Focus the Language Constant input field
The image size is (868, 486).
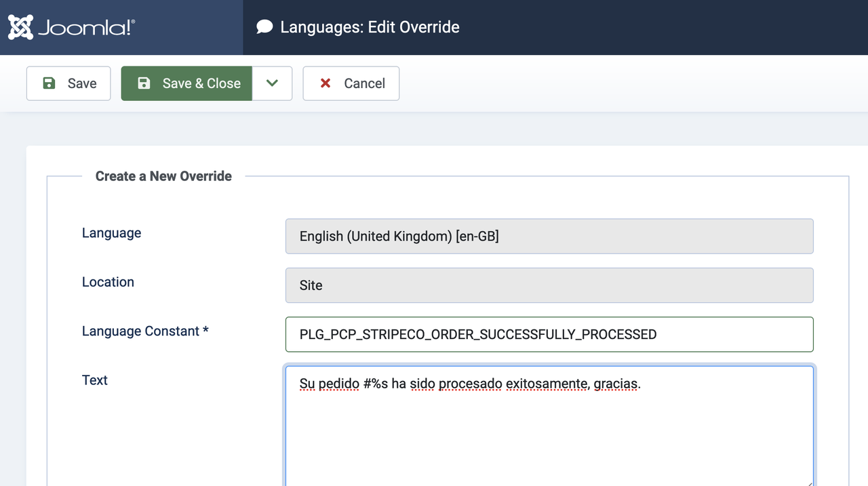(549, 334)
